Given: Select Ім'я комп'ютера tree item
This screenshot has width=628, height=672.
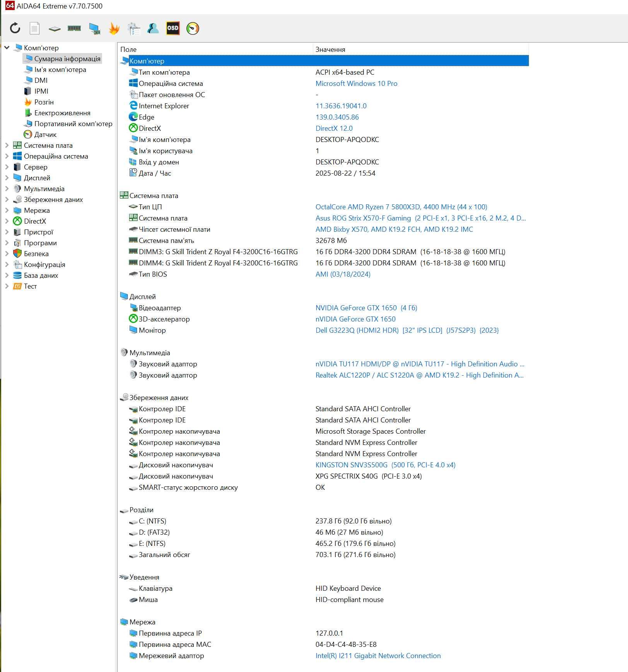Looking at the screenshot, I should tap(60, 70).
